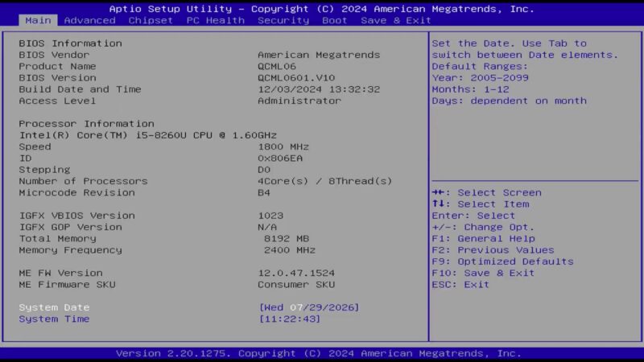644x362 pixels.
Task: Click the 12/03/2024 13:32:32 build value
Action: pyautogui.click(x=319, y=89)
